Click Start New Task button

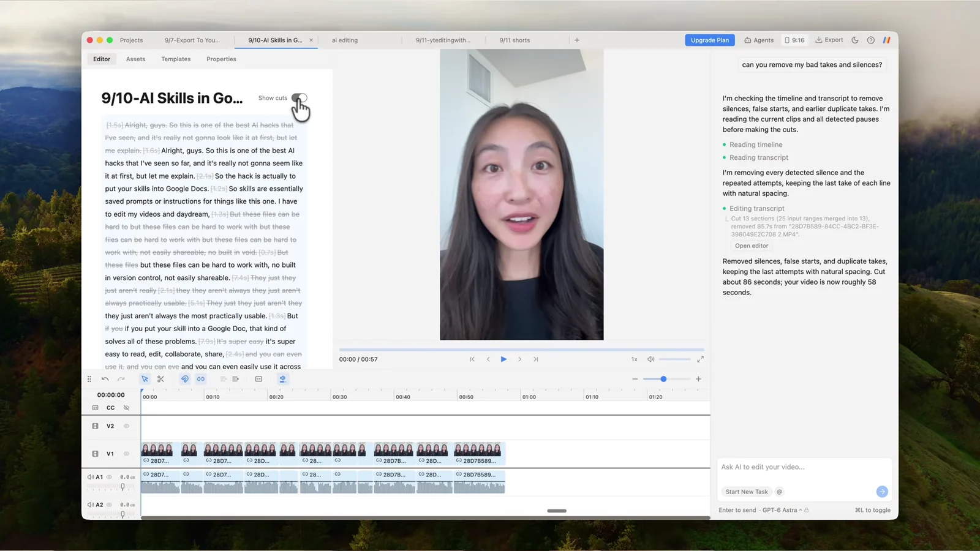pos(747,492)
